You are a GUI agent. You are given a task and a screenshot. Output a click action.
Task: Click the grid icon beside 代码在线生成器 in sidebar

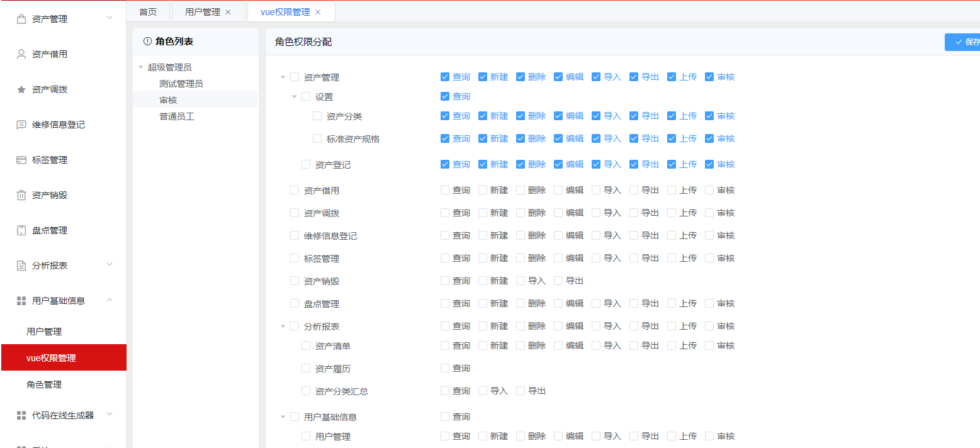click(21, 415)
